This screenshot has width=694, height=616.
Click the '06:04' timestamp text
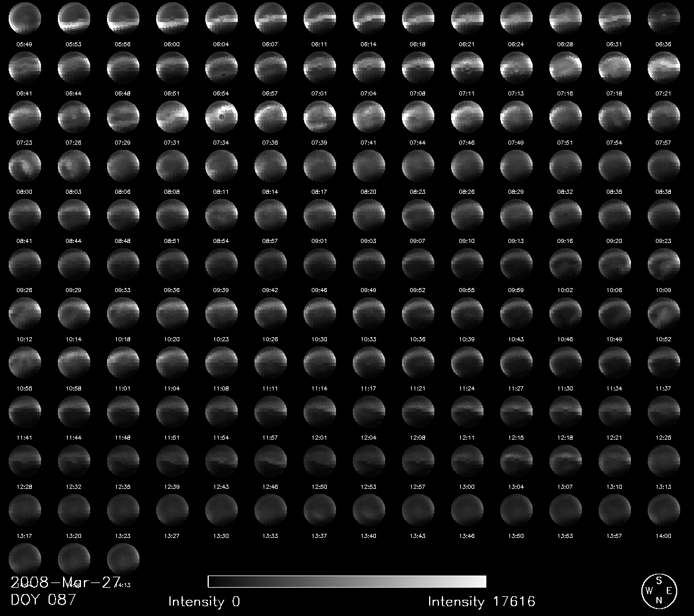(x=221, y=44)
